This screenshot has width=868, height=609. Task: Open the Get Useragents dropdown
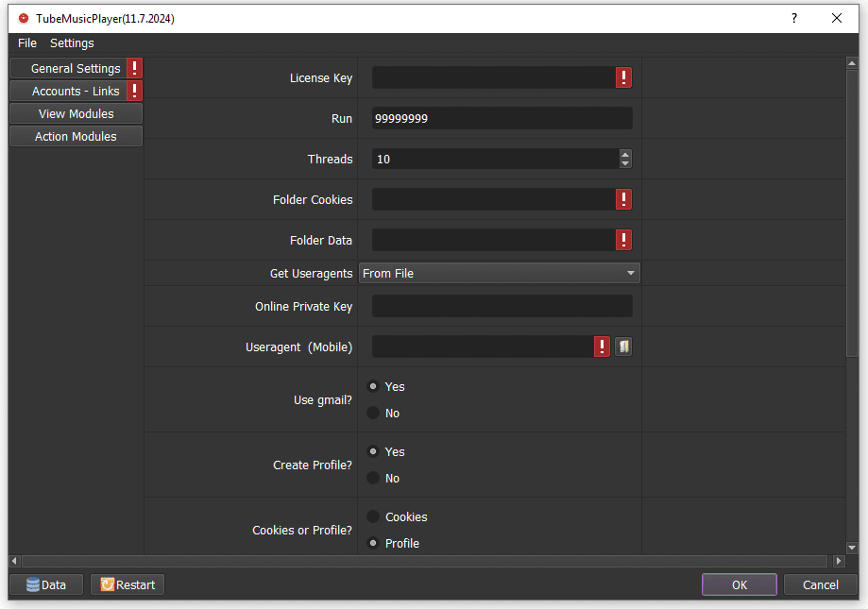500,273
